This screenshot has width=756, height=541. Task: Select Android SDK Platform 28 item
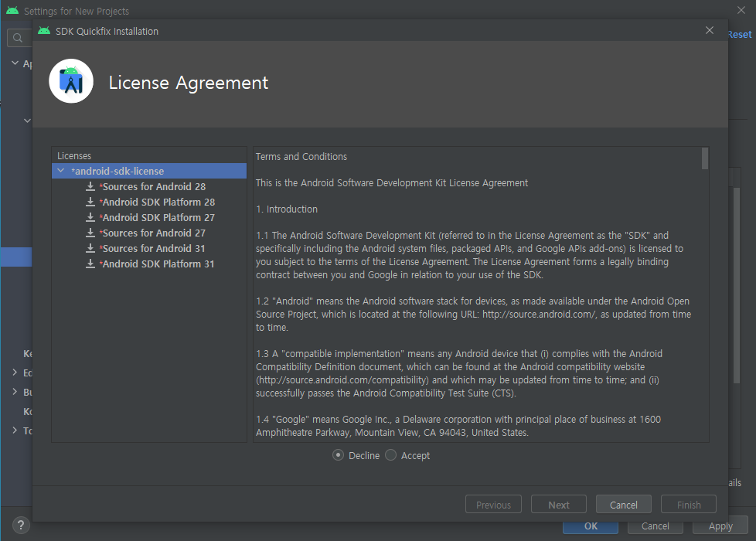pos(158,202)
